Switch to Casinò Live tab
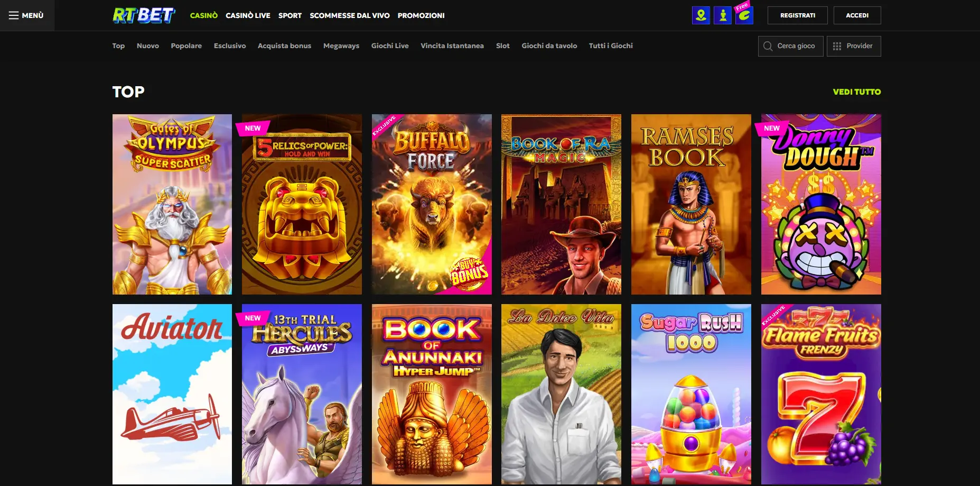 point(248,15)
